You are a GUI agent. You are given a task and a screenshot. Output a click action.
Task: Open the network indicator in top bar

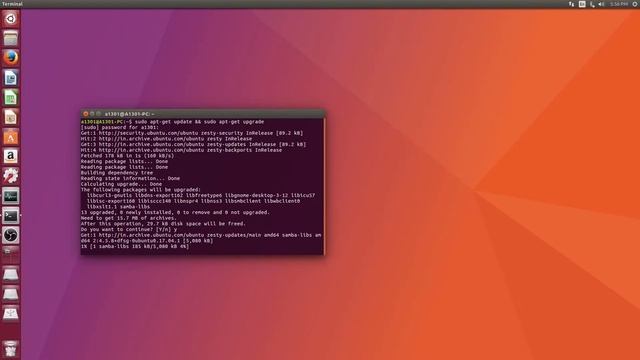[571, 4]
